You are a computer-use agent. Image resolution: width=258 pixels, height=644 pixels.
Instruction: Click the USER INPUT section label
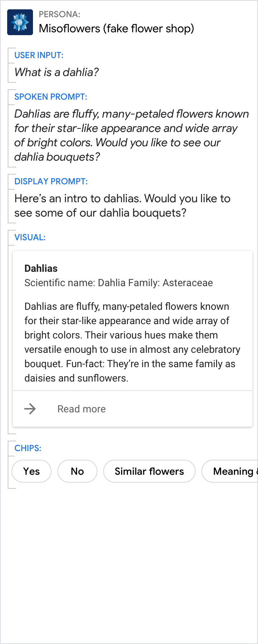click(39, 55)
